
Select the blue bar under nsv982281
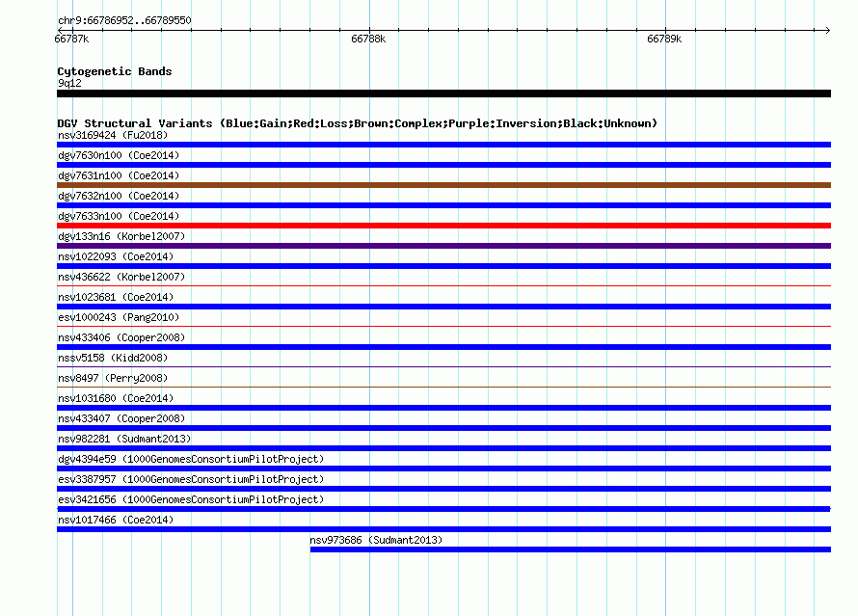[443, 448]
